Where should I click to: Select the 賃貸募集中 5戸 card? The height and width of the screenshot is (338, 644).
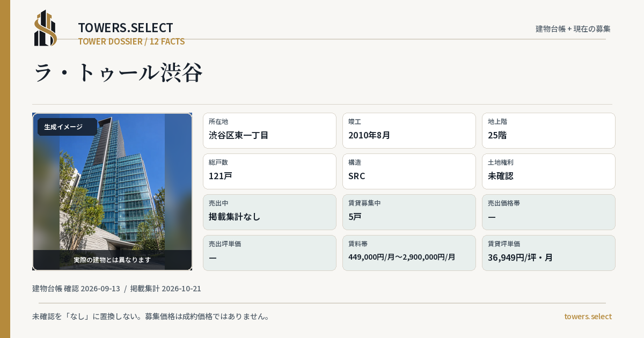[409, 212]
